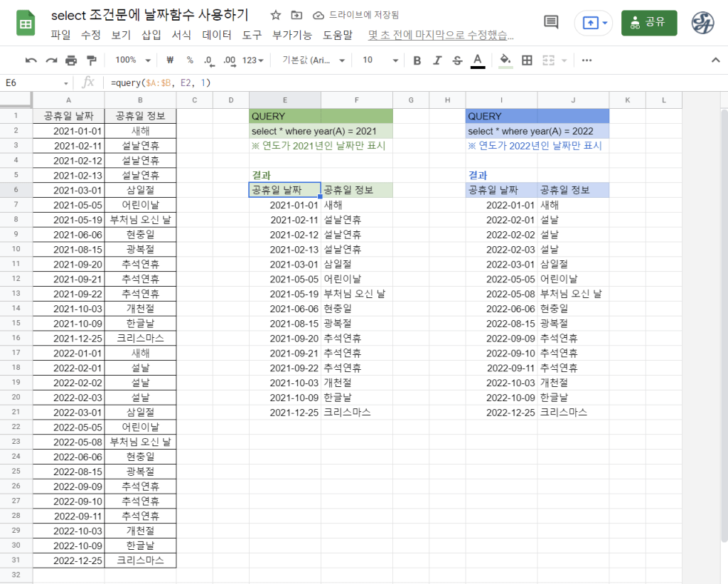Image resolution: width=728 pixels, height=584 pixels.
Task: Toggle strikethrough formatting
Action: pyautogui.click(x=457, y=60)
